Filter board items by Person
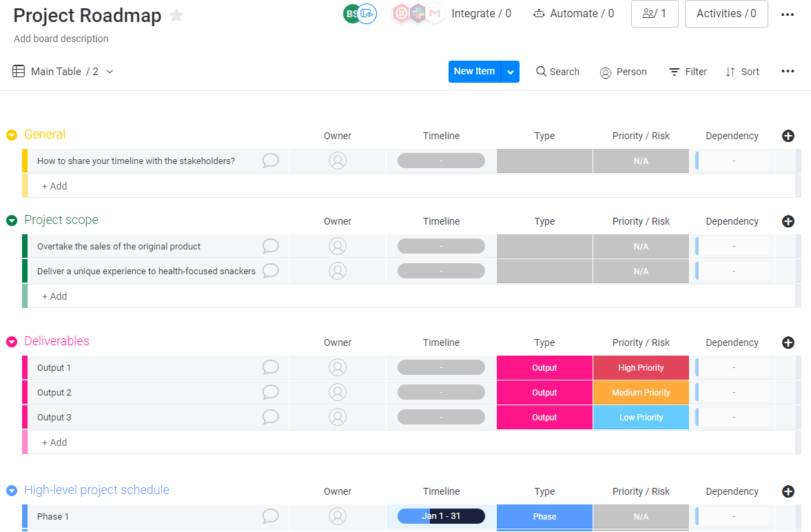The image size is (811, 532). (x=623, y=72)
